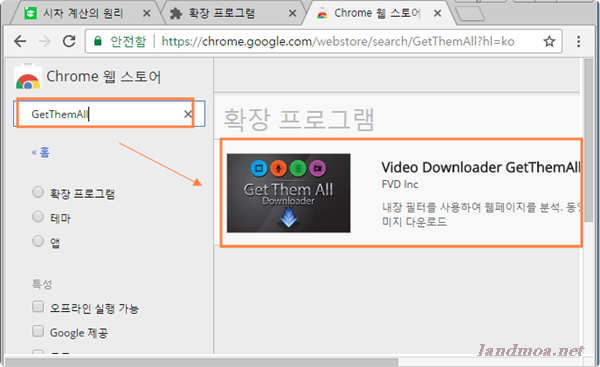
Task: Select the 테마 radio button
Action: 38,217
